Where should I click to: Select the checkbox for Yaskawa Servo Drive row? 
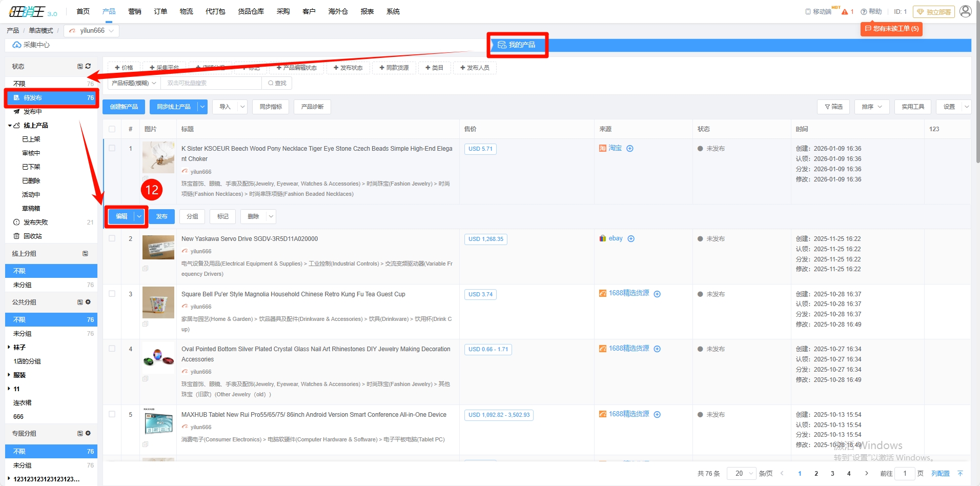pyautogui.click(x=112, y=239)
